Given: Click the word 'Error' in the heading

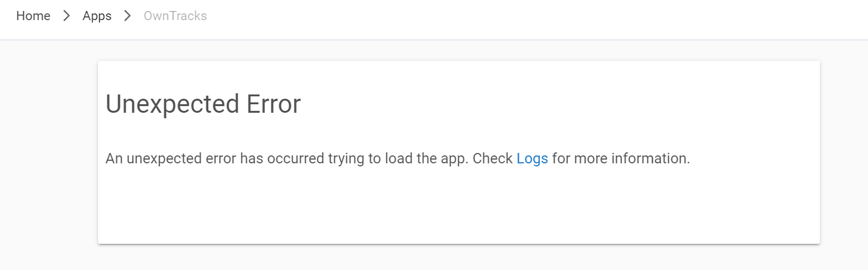Looking at the screenshot, I should point(273,104).
